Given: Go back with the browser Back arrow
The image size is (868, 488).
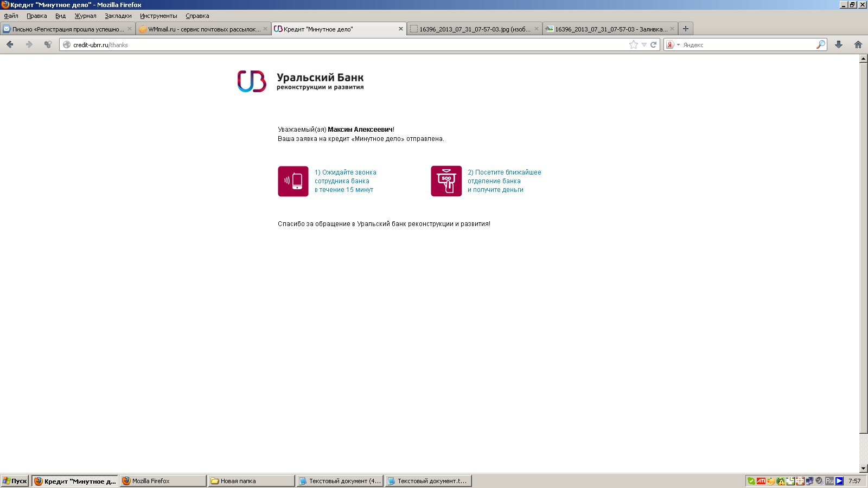Looking at the screenshot, I should [x=10, y=44].
